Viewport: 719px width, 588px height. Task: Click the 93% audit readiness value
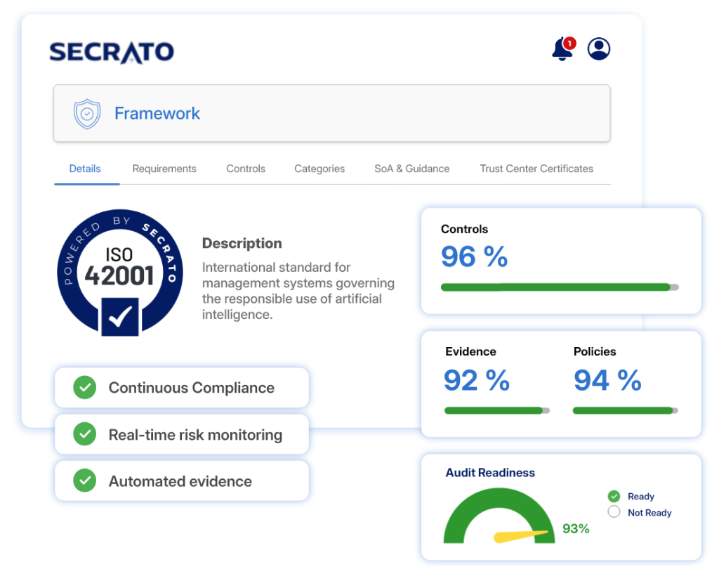576,528
